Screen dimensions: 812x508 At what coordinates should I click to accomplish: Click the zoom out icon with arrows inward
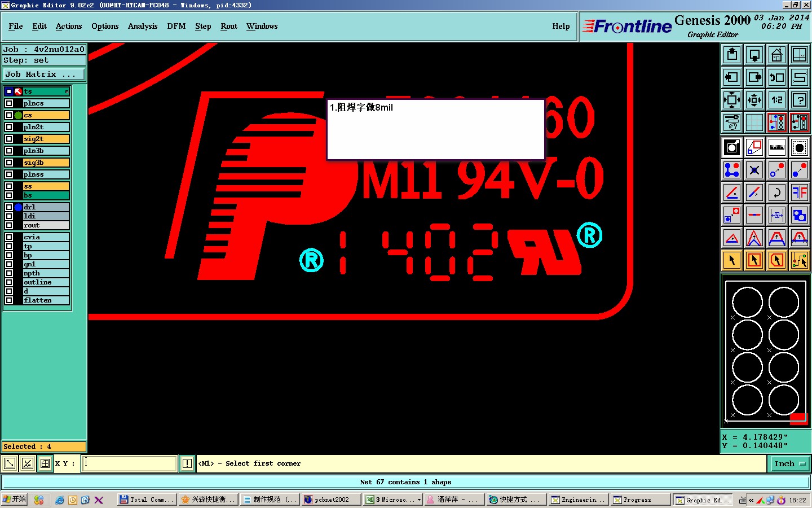coord(754,100)
